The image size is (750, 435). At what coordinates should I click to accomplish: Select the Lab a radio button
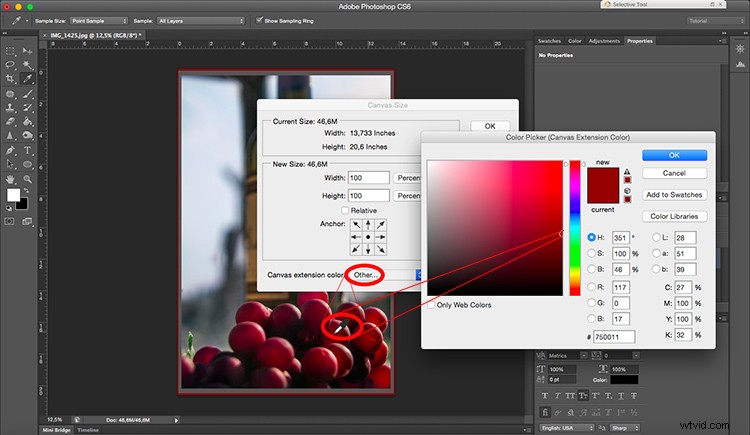(656, 253)
